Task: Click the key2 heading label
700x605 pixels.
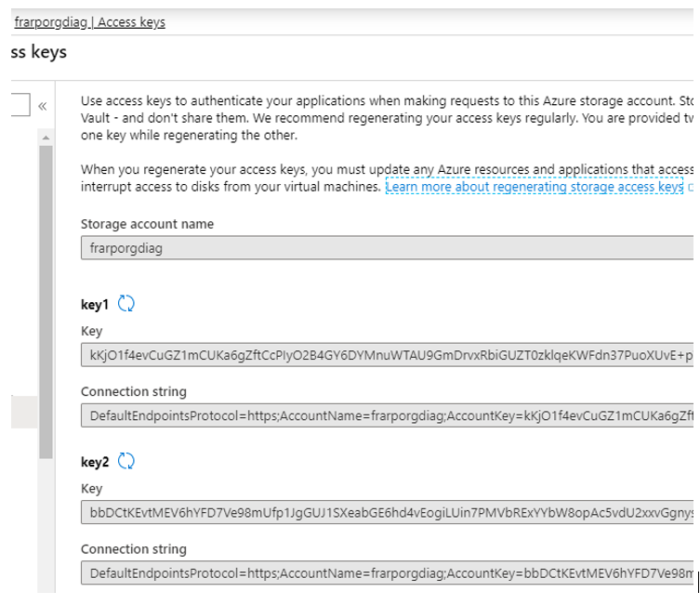Action: [95, 462]
